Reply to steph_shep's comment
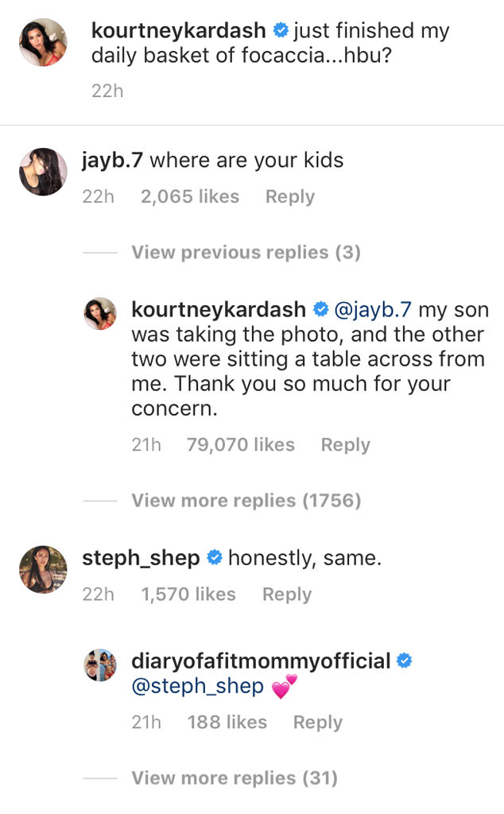The height and width of the screenshot is (814, 504). pyautogui.click(x=287, y=594)
